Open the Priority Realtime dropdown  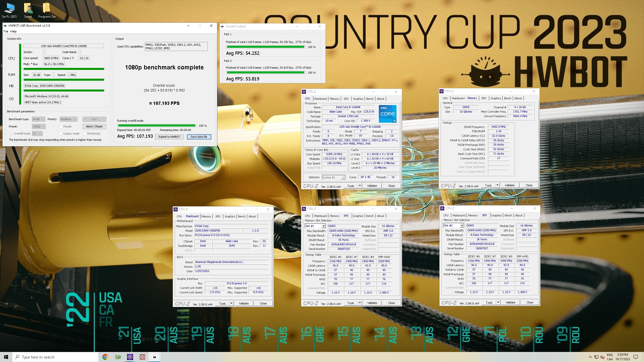[68, 119]
